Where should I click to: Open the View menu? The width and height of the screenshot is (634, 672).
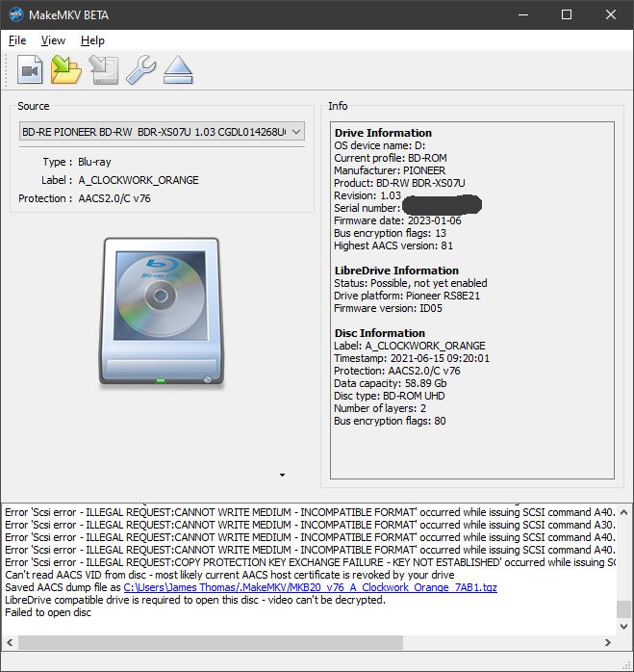[54, 40]
